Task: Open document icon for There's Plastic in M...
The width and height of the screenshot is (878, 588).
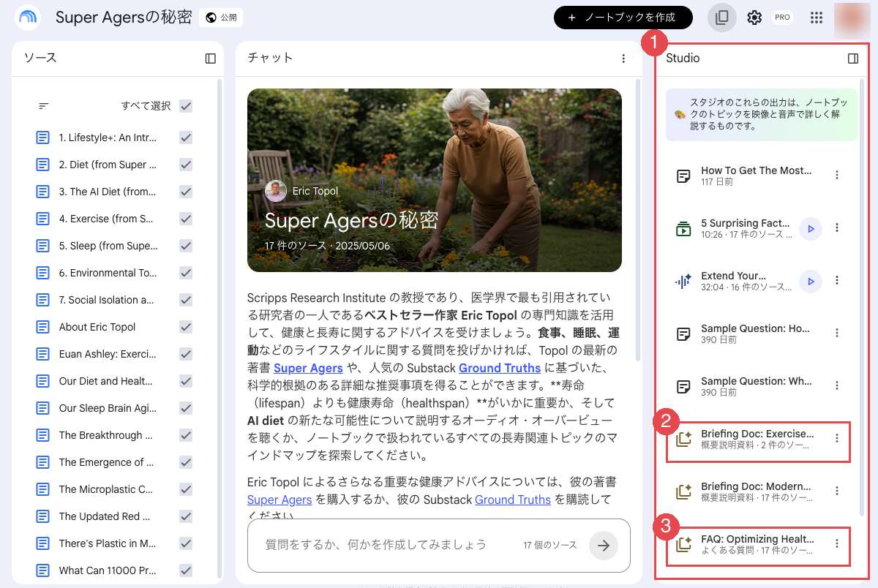Action: 43,543
